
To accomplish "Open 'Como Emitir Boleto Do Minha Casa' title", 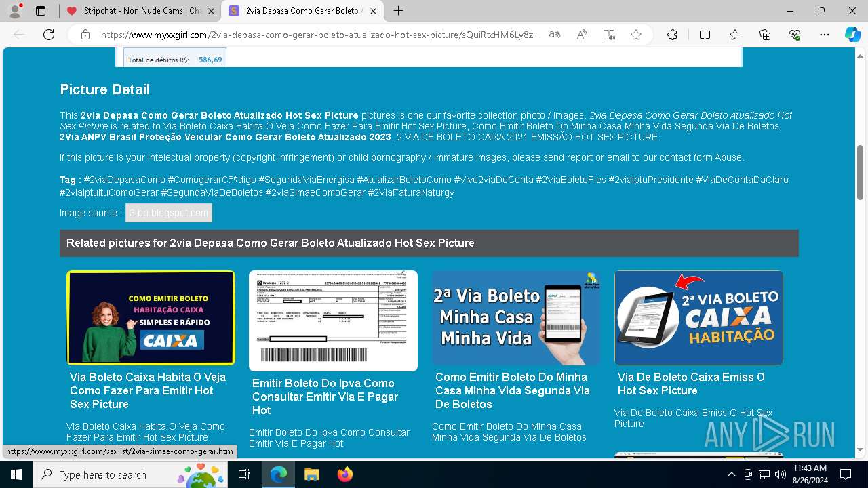I will (x=513, y=390).
